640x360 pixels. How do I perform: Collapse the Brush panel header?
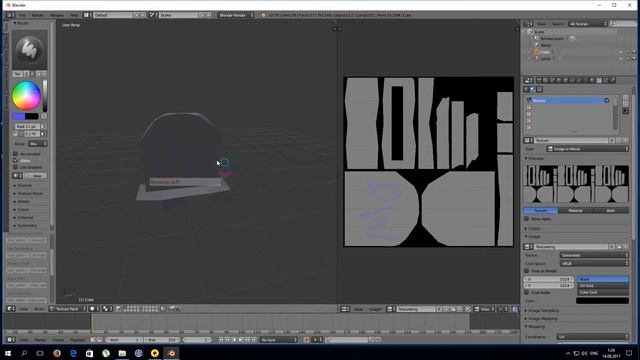point(22,23)
